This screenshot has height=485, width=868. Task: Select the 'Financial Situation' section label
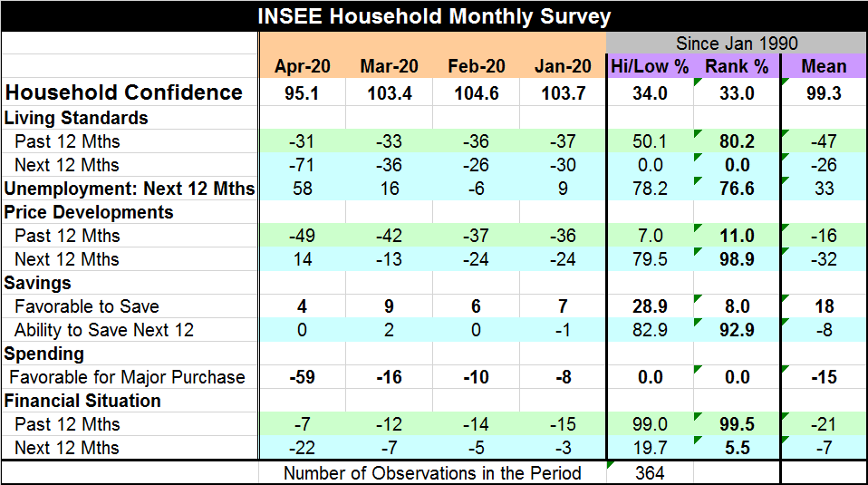click(82, 401)
